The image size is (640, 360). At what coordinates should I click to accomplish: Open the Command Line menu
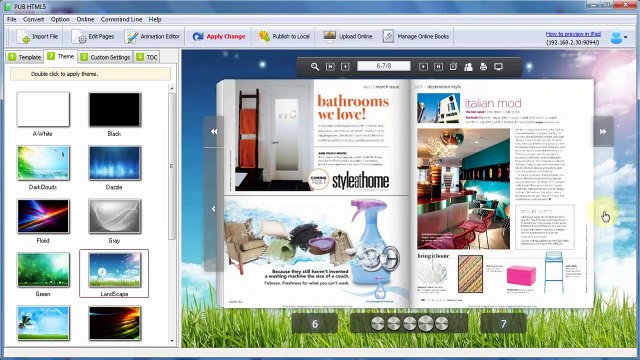(121, 19)
